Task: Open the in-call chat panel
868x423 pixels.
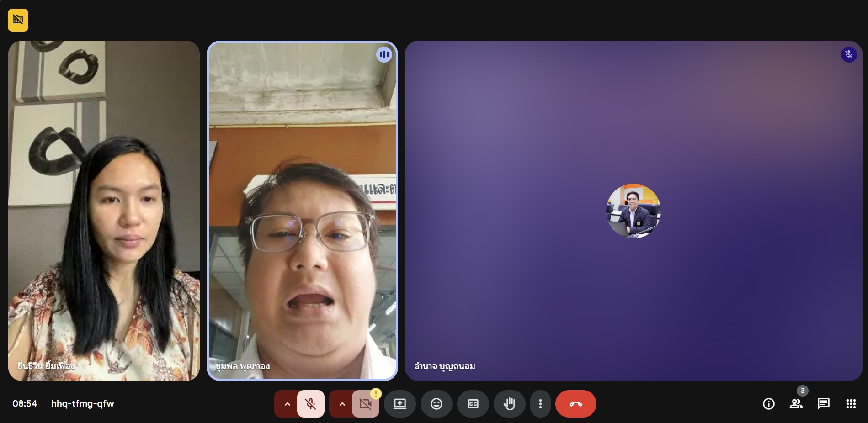Action: 824,404
